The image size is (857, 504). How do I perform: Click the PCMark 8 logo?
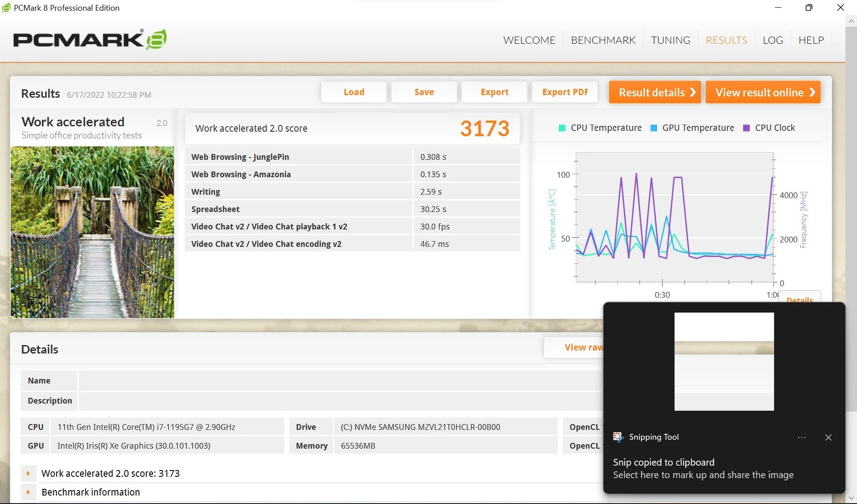pyautogui.click(x=90, y=39)
